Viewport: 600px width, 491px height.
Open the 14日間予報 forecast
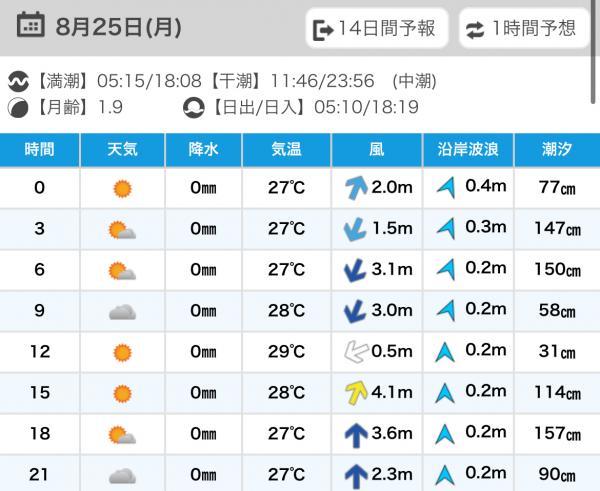[x=377, y=29]
